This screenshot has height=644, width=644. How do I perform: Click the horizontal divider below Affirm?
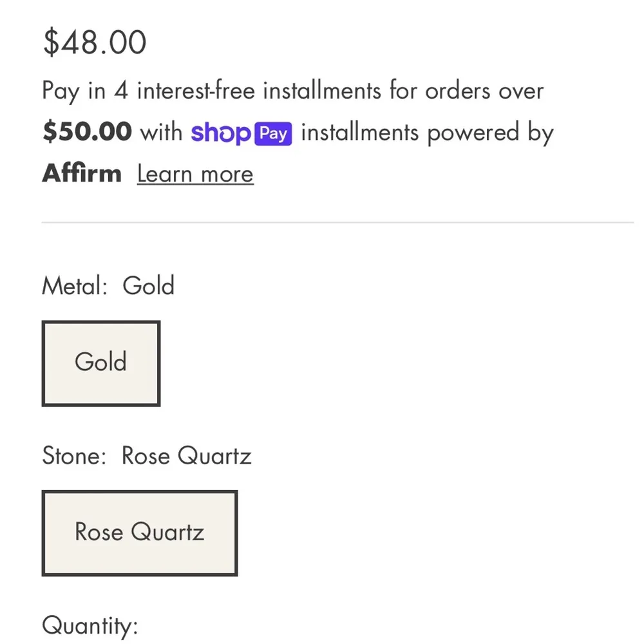(337, 222)
